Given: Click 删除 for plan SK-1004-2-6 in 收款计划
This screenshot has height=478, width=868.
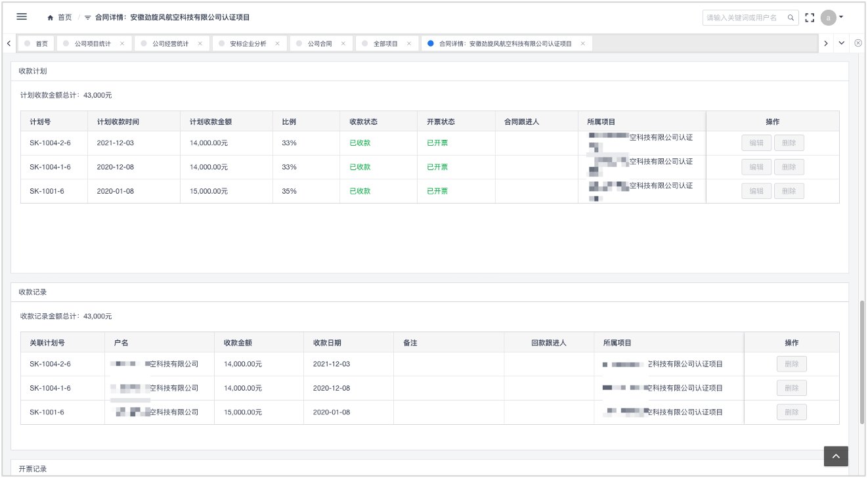Looking at the screenshot, I should [x=789, y=143].
